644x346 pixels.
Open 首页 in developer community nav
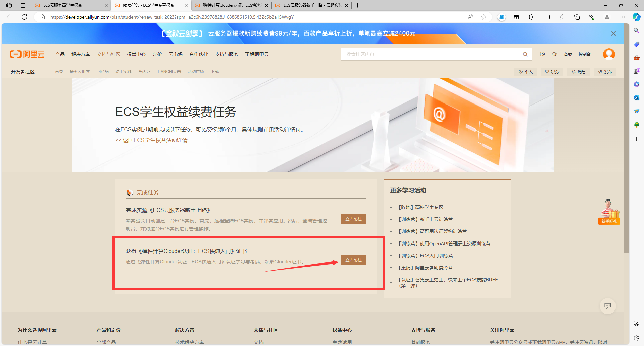(59, 72)
